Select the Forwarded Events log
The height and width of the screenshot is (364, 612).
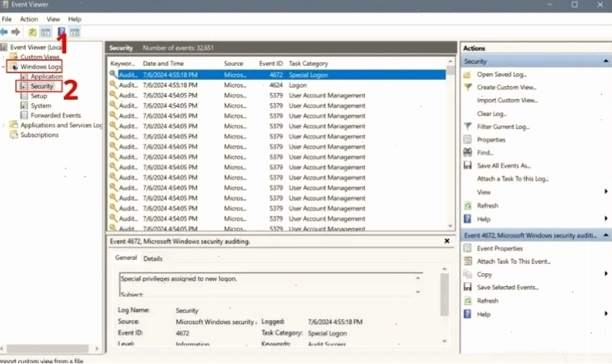click(x=56, y=116)
